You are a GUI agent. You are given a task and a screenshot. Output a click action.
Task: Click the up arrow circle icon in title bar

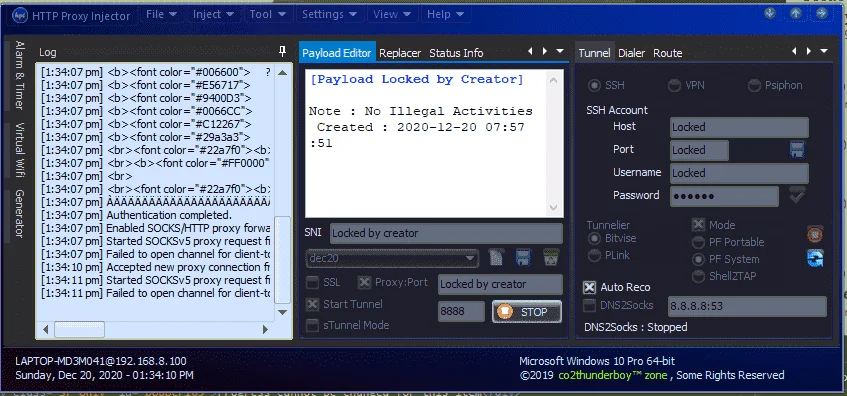click(796, 13)
